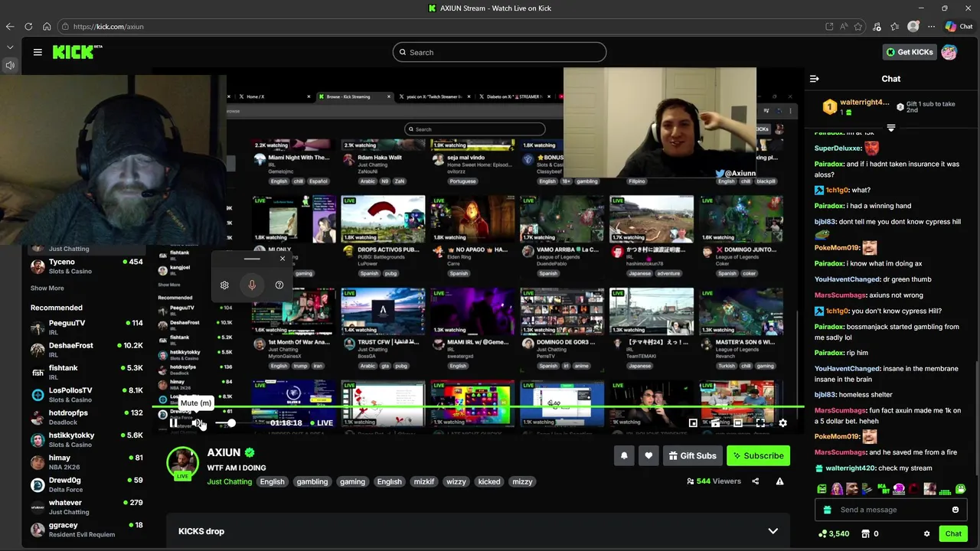The height and width of the screenshot is (551, 980).
Task: Select the gambling tag
Action: [312, 481]
